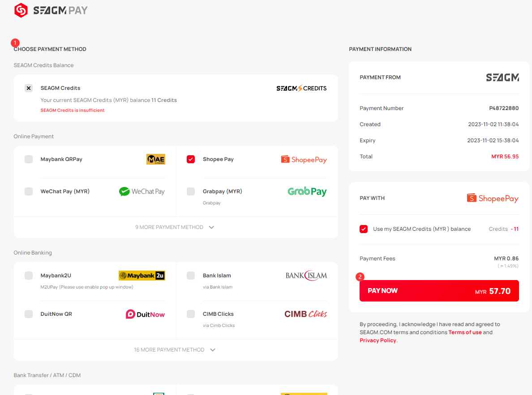Click the WeChat Pay (MYR) label

click(x=65, y=191)
